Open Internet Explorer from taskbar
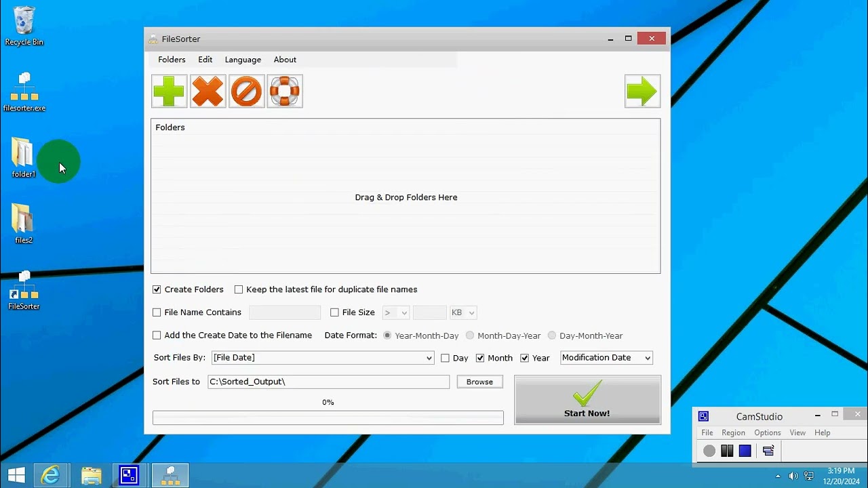Image resolution: width=868 pixels, height=488 pixels. click(x=51, y=475)
